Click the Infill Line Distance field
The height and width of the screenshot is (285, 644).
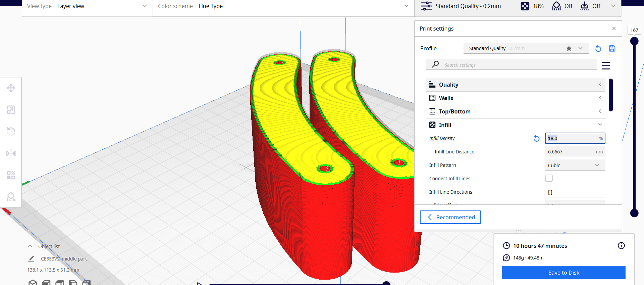coord(575,152)
